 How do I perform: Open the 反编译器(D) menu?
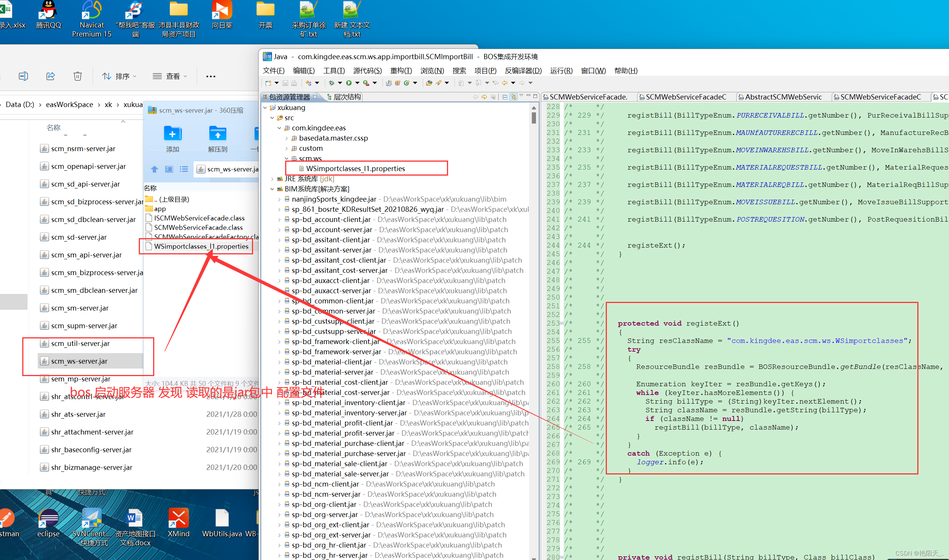[523, 70]
